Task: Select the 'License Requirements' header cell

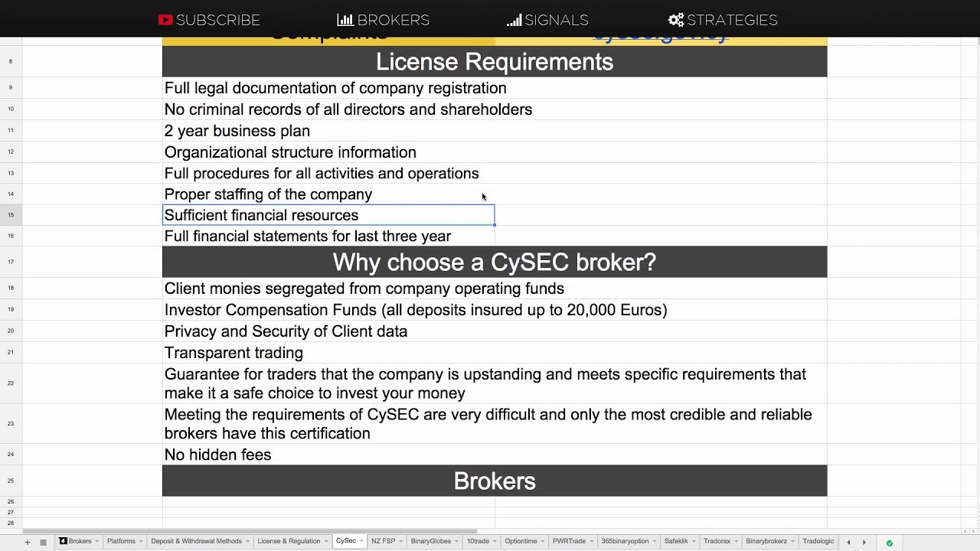Action: 495,61
